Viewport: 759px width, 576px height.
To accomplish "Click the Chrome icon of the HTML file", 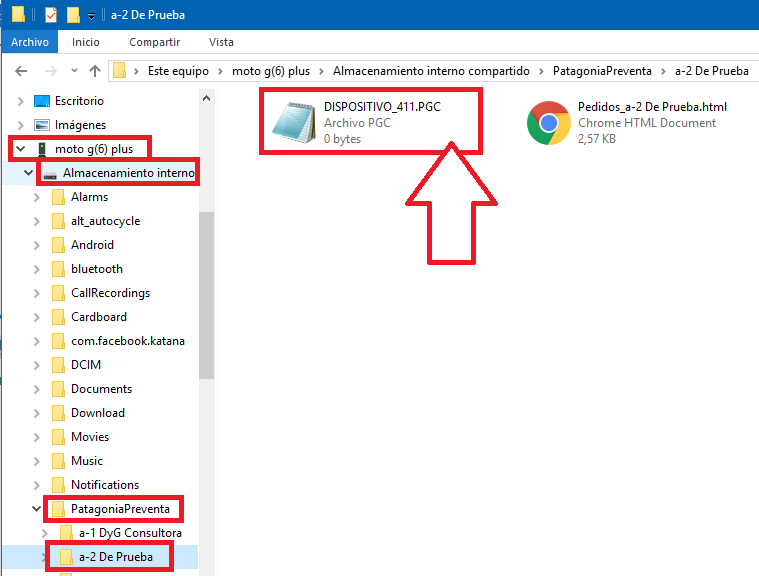I will [548, 123].
